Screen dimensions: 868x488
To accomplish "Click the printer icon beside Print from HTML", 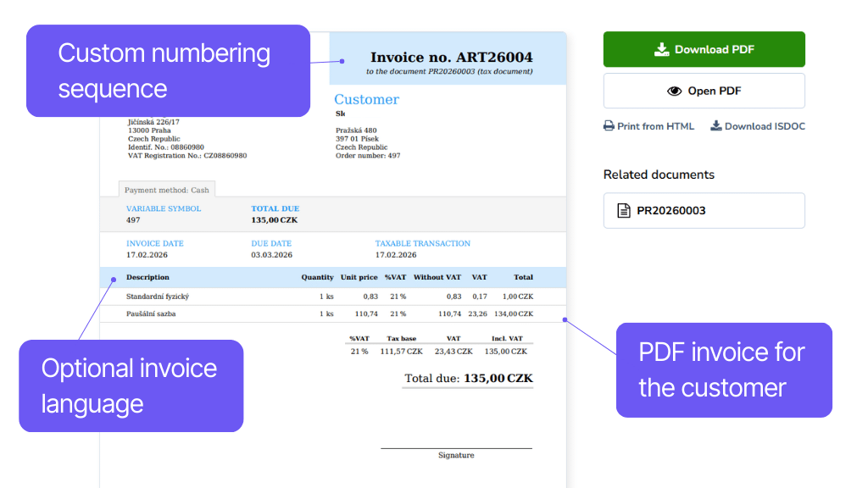I will click(x=609, y=126).
